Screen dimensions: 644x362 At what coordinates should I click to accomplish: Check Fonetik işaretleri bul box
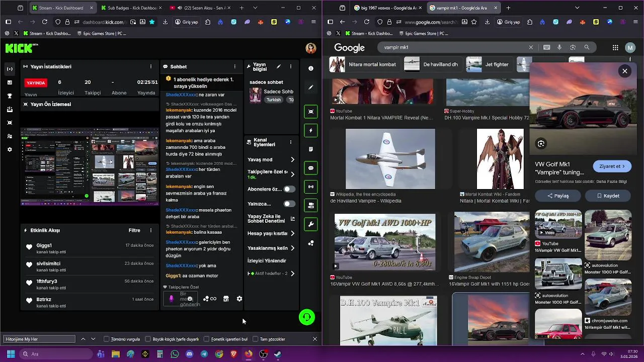206,339
